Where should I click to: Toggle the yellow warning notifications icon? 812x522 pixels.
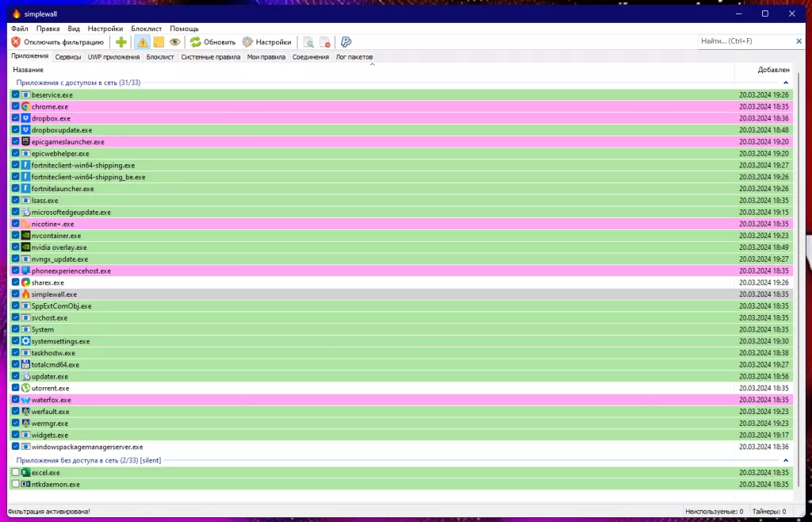tap(143, 42)
